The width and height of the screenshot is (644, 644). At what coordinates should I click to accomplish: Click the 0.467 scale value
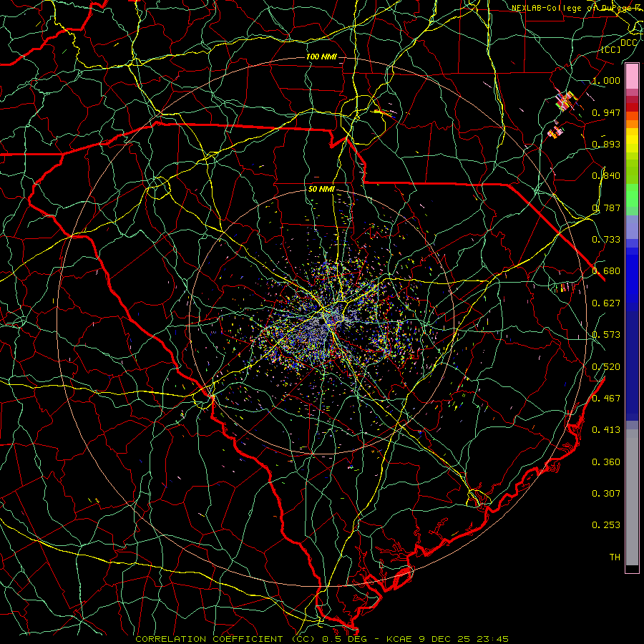coord(606,399)
